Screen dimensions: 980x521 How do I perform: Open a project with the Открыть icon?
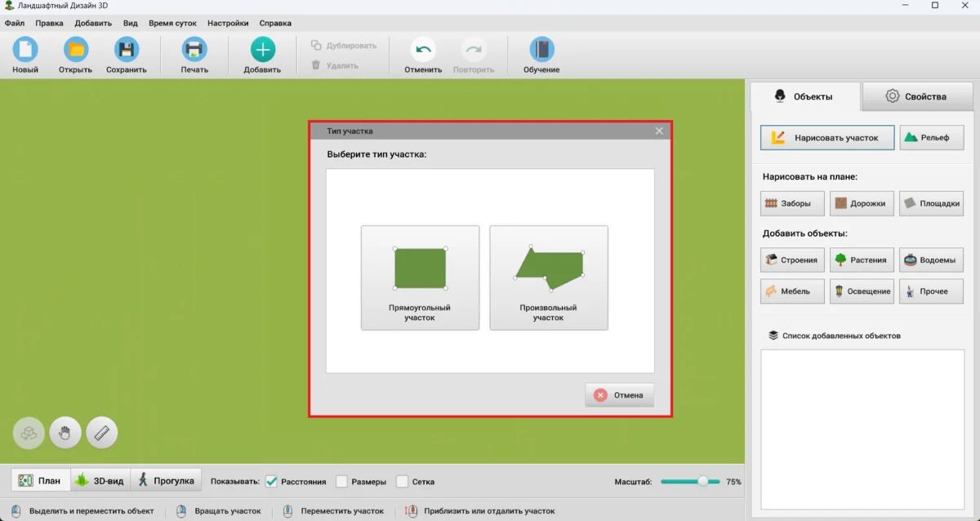point(76,50)
